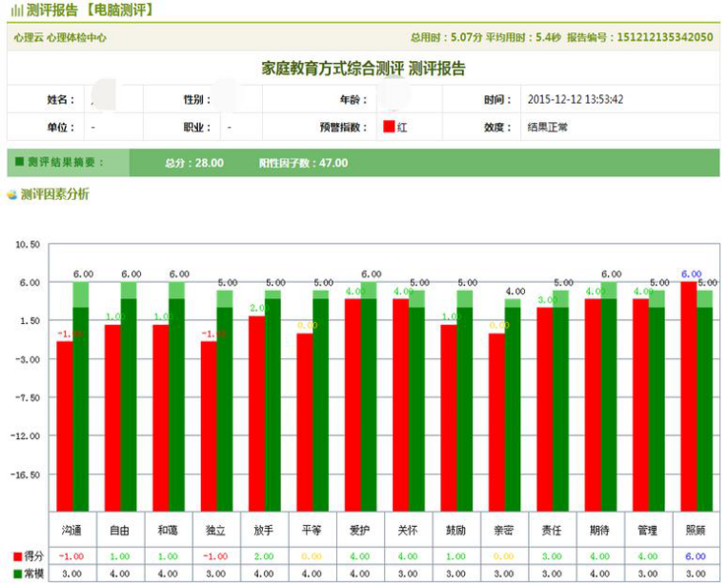Click the red 得分 legend swatch

click(18, 556)
